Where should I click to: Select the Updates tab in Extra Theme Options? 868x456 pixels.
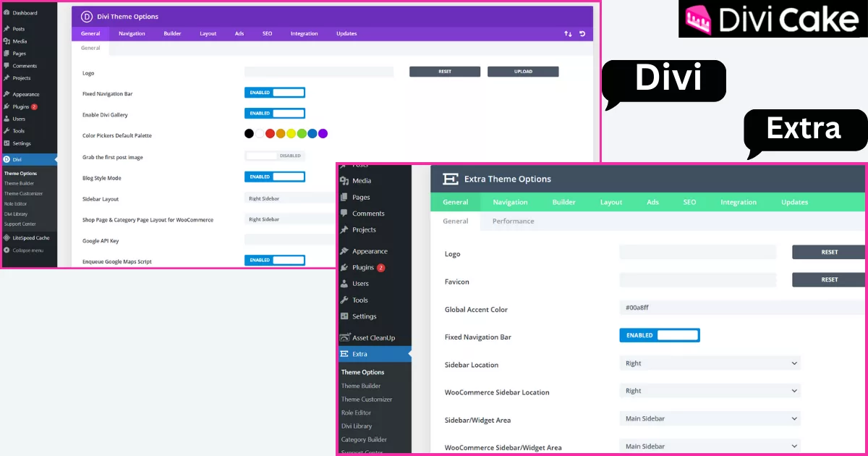[x=794, y=202]
